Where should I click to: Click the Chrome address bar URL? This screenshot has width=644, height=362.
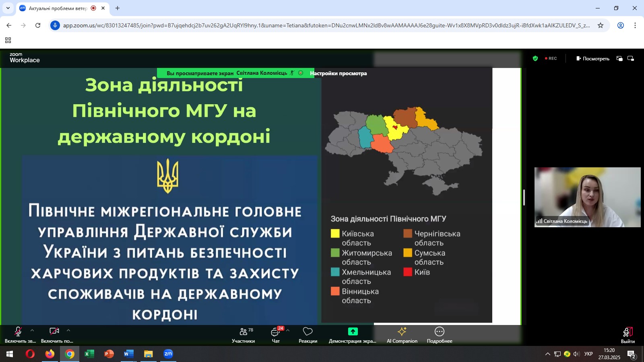(326, 25)
